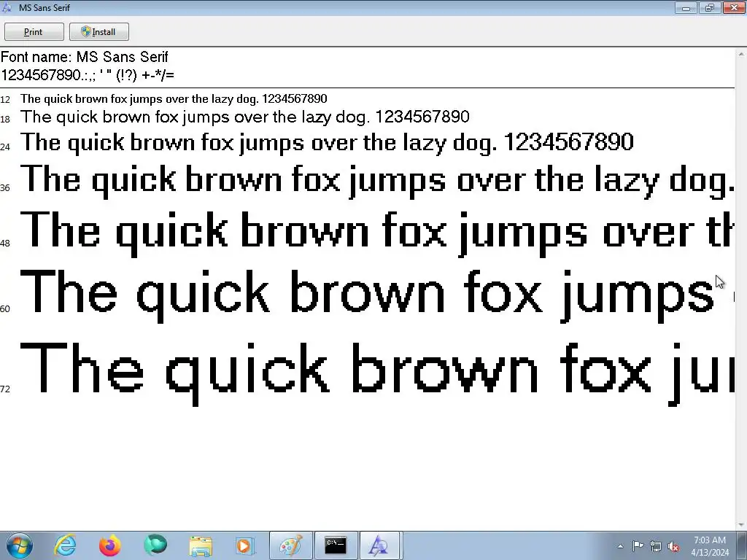Click the 36 point sample sentence
Image resolution: width=747 pixels, height=560 pixels.
[x=377, y=181]
